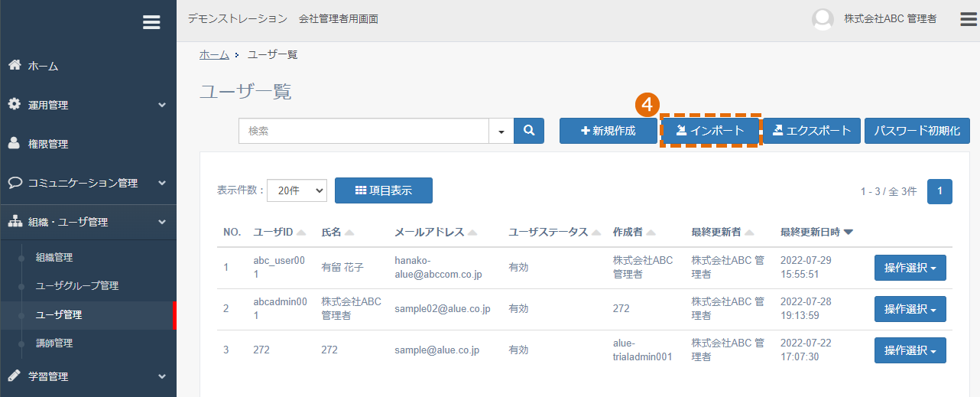This screenshot has height=397, width=980.
Task: Click the org chart icon for 組織・ユーザ管理
Action: [15, 222]
